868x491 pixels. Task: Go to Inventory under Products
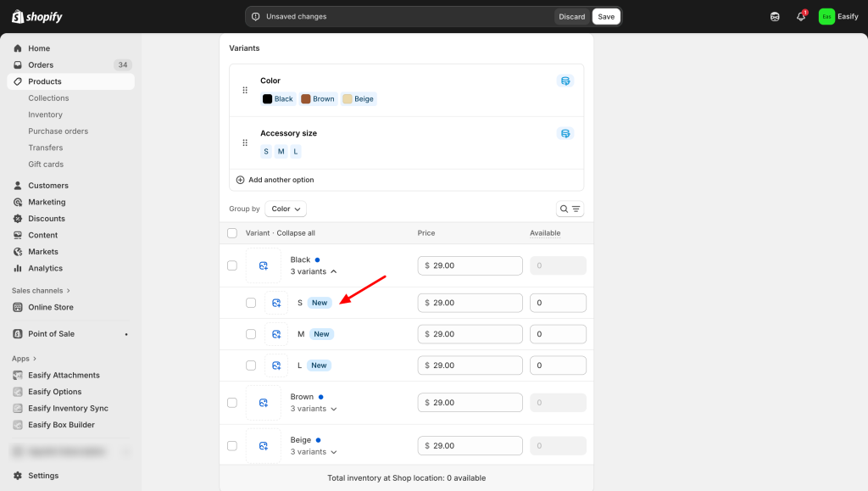[45, 114]
